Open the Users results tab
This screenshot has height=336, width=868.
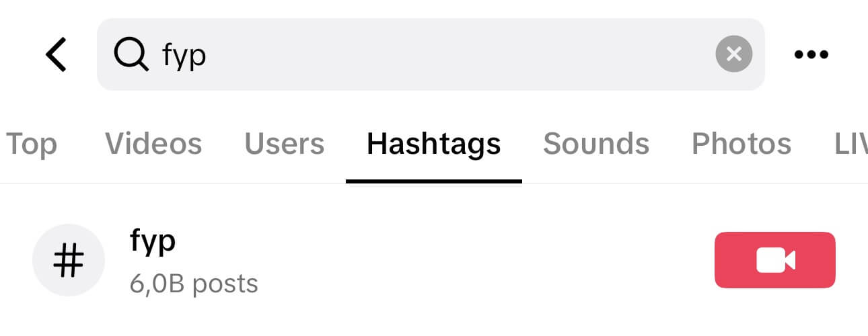(285, 144)
